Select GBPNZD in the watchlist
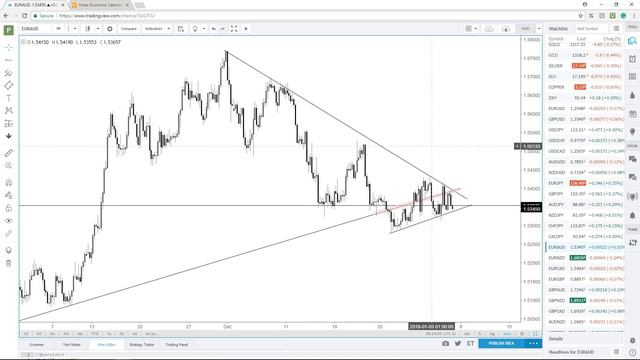 coord(585,300)
